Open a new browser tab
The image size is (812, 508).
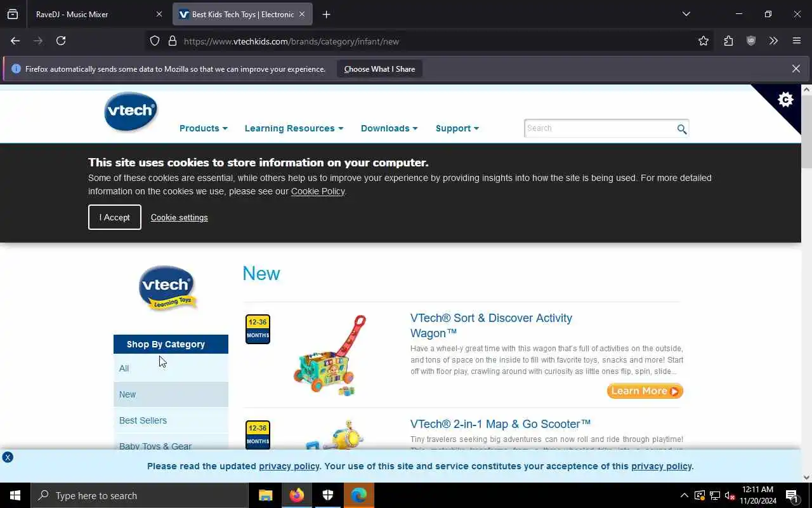(x=326, y=14)
